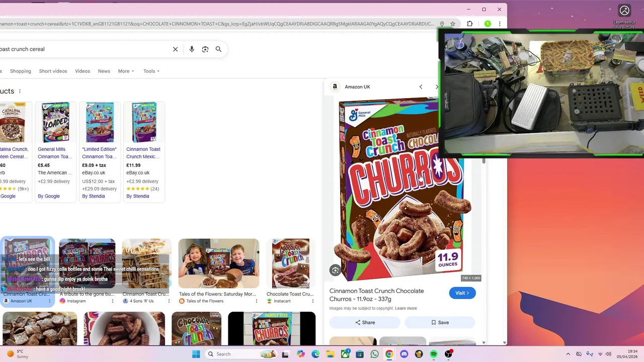Open Spotify from the taskbar
This screenshot has height=362, width=644.
click(434, 354)
